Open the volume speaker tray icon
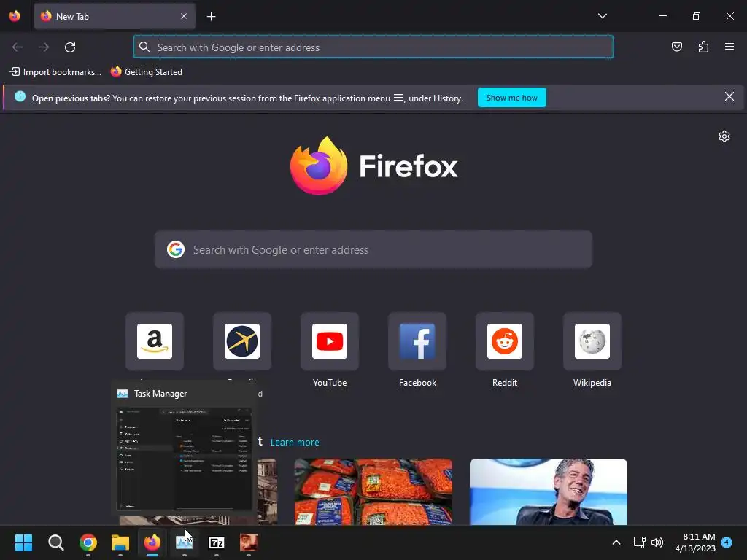This screenshot has width=747, height=560. click(657, 542)
